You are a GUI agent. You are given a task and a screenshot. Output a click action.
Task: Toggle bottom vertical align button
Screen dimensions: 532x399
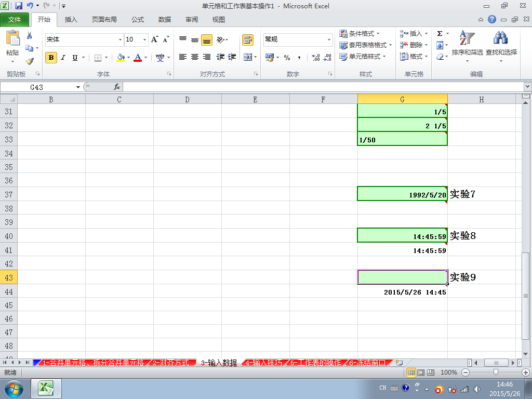(x=207, y=39)
